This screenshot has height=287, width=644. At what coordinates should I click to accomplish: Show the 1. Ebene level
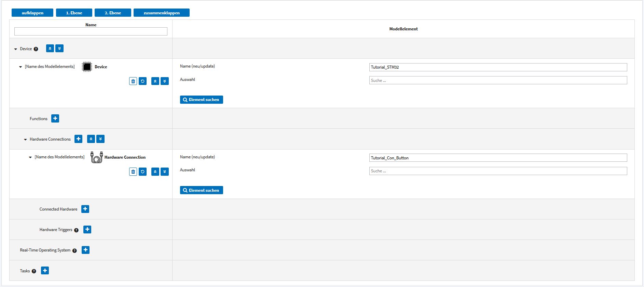pyautogui.click(x=74, y=13)
